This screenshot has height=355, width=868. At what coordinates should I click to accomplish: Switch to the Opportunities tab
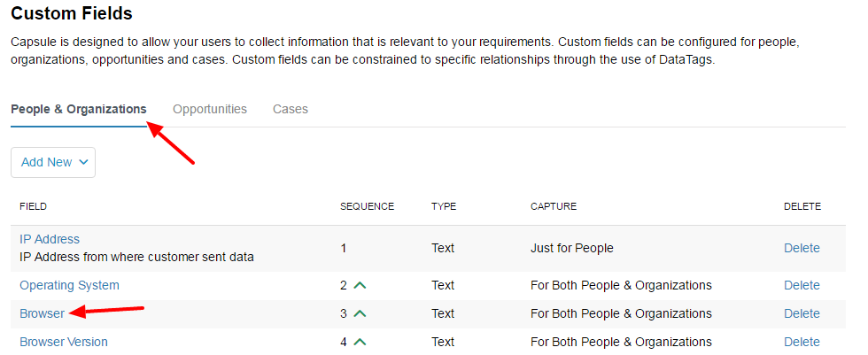(x=210, y=109)
